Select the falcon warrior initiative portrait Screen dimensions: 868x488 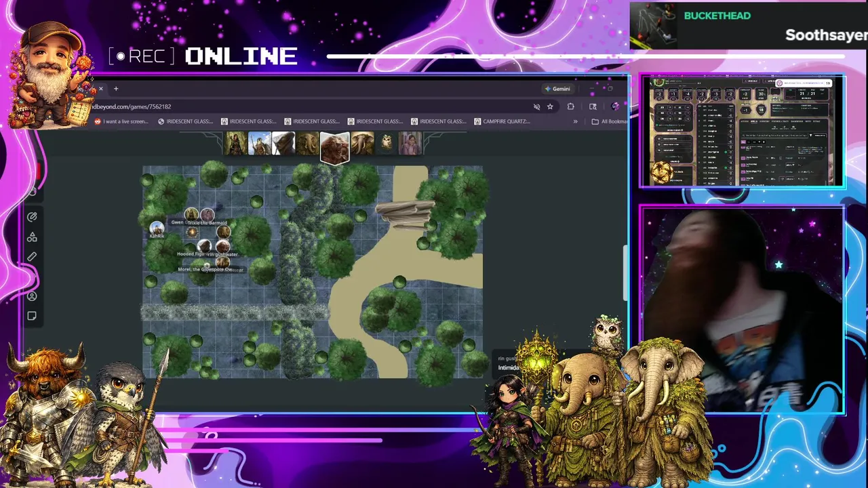tap(260, 143)
